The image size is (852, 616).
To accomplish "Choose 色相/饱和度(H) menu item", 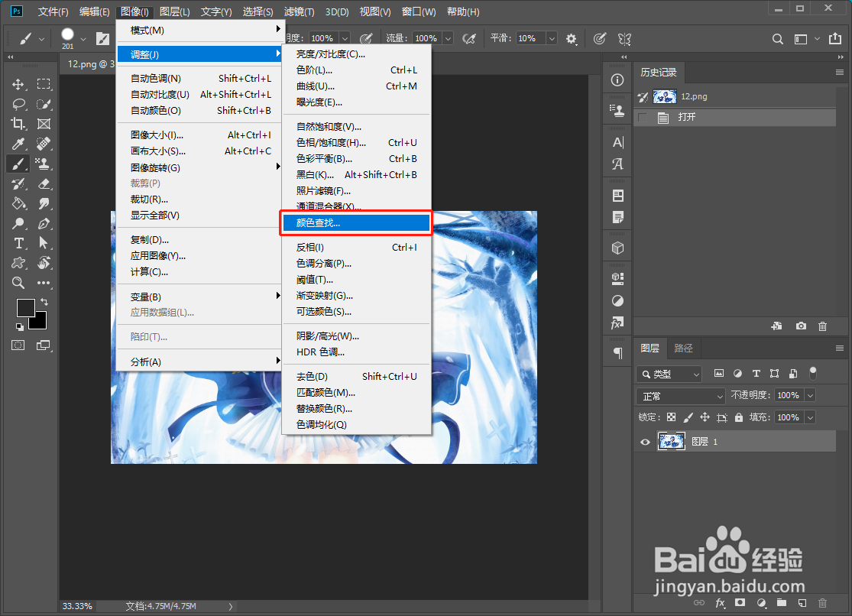I will [356, 142].
